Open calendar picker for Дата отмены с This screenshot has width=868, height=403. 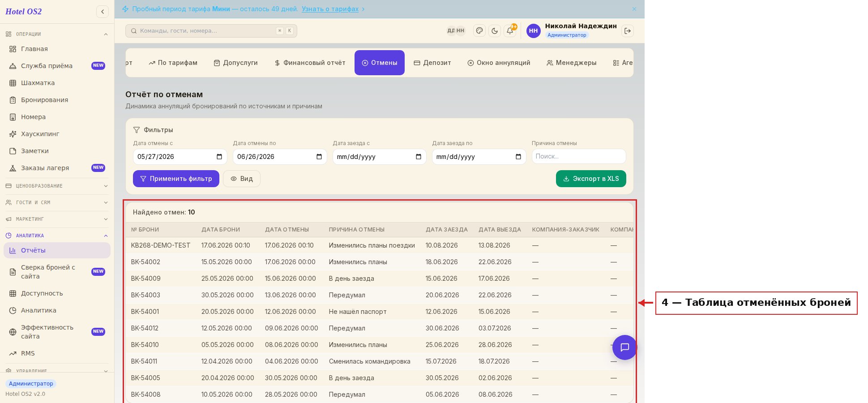tap(219, 157)
